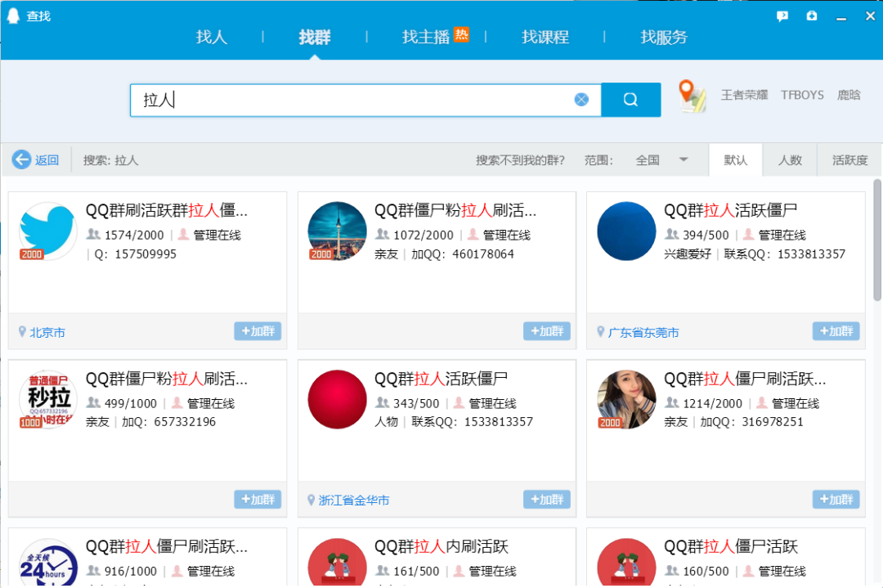Screen dimensions: 883x588
Task: Clear the search box using the X icon
Action: pos(581,99)
